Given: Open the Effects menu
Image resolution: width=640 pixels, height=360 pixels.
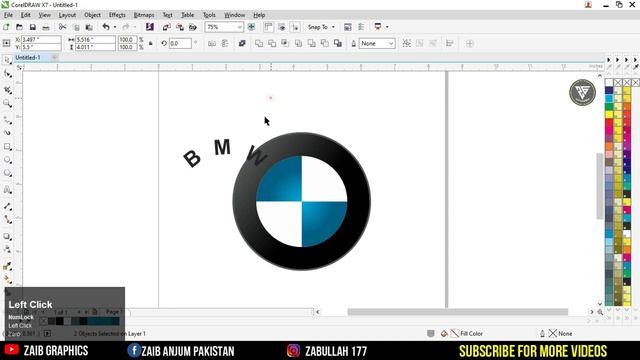Looking at the screenshot, I should [x=117, y=15].
